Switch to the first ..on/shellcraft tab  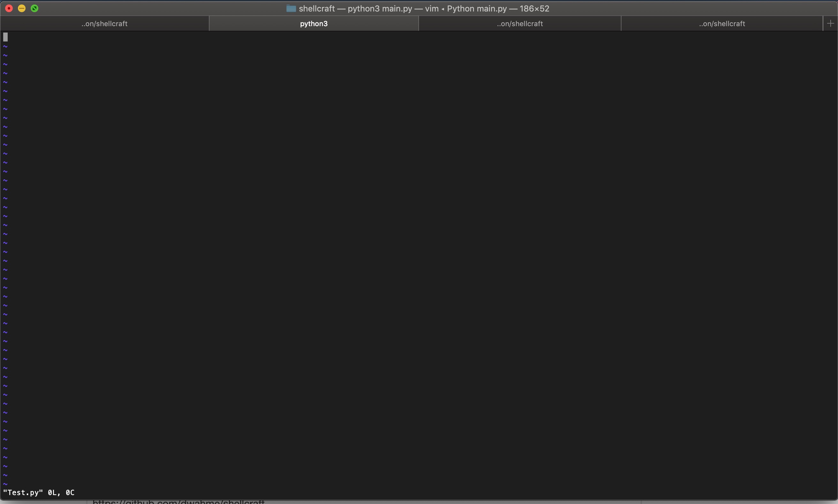pyautogui.click(x=104, y=23)
